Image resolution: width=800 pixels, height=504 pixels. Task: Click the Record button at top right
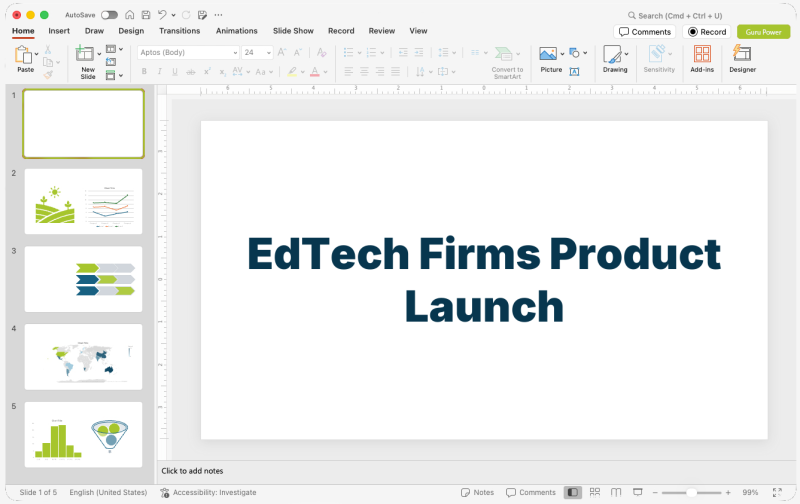coord(707,32)
